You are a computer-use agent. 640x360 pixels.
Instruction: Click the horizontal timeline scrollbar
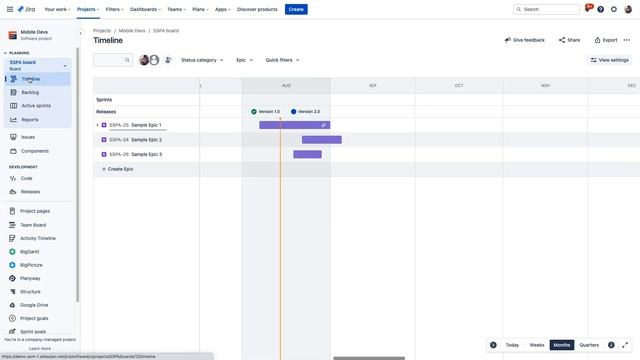pos(369,358)
